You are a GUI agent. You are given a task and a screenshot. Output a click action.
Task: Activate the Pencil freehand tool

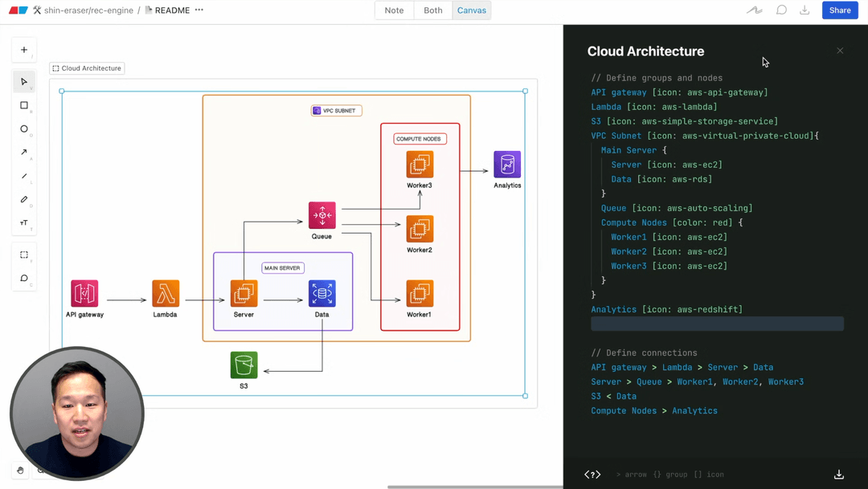[24, 199]
